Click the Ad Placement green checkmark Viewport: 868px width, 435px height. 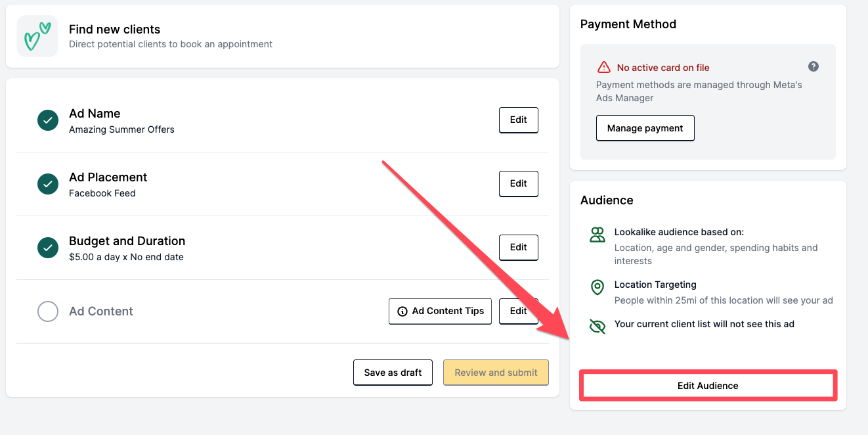coord(48,184)
